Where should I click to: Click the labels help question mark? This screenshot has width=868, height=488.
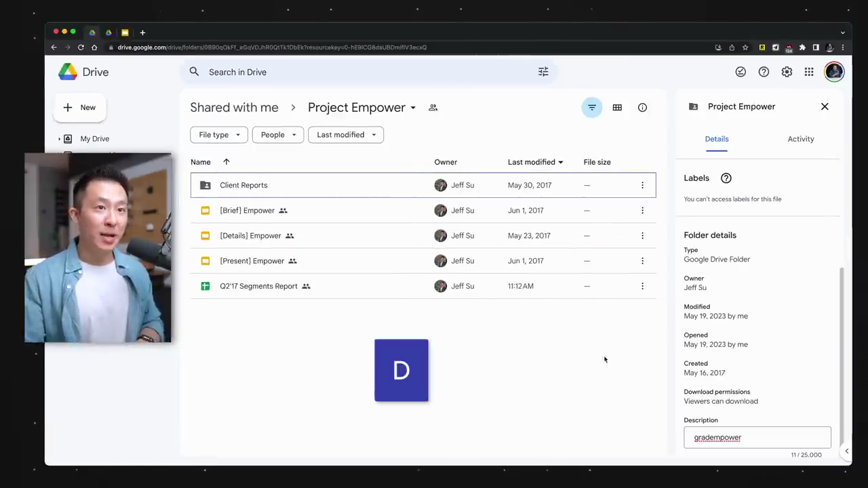pyautogui.click(x=726, y=178)
